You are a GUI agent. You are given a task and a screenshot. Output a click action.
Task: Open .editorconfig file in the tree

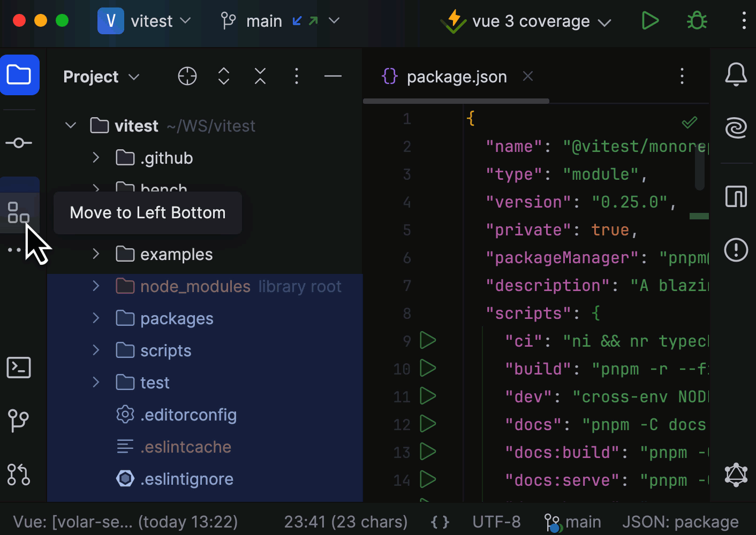tap(188, 415)
